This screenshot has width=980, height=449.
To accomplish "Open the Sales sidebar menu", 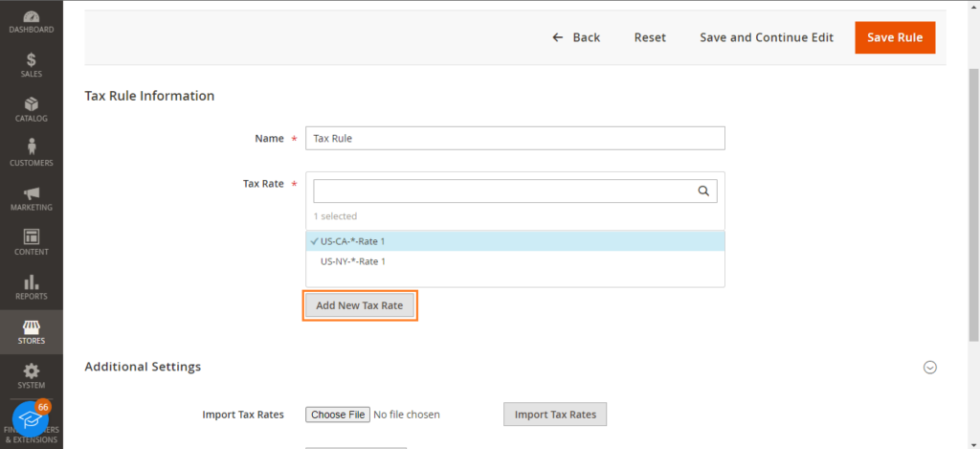I will 32,65.
